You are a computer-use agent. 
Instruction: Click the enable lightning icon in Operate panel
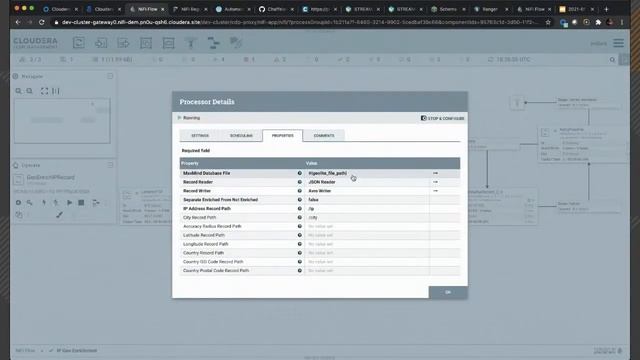(44, 202)
